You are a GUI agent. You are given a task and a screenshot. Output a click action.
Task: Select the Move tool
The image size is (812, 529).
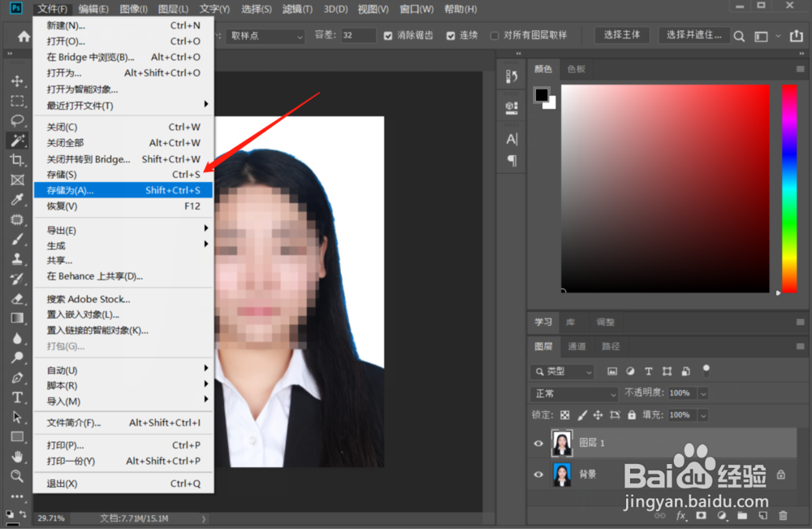(17, 80)
